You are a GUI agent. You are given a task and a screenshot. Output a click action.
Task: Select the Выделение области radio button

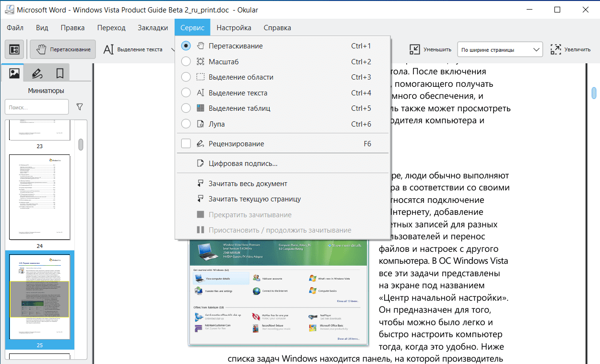tap(186, 77)
